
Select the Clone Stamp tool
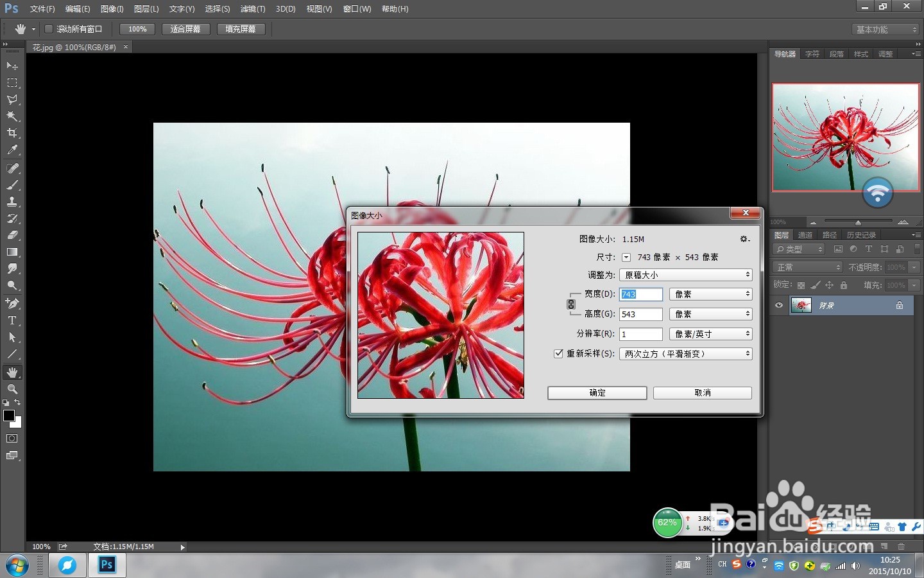(x=12, y=202)
